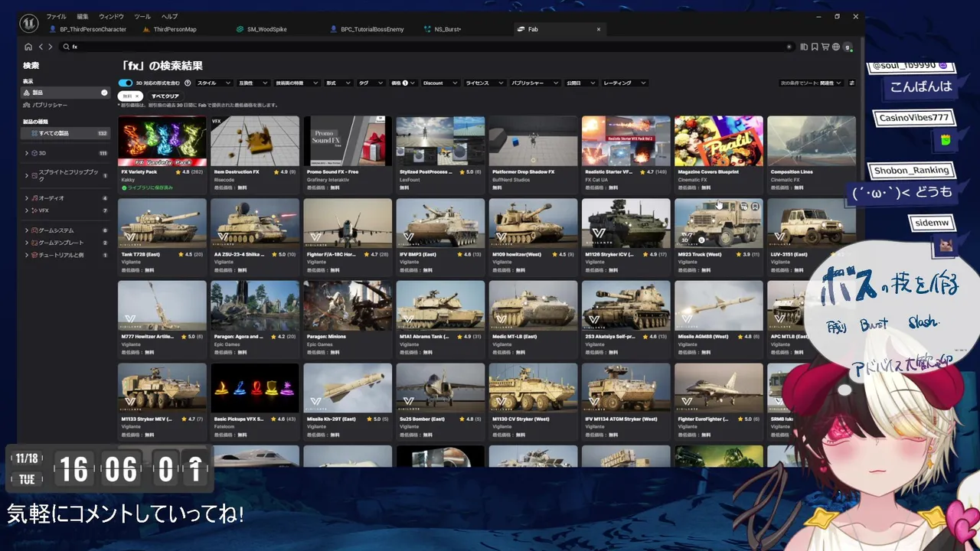Open the タグ filter dropdown
The image size is (980, 551).
[x=371, y=83]
